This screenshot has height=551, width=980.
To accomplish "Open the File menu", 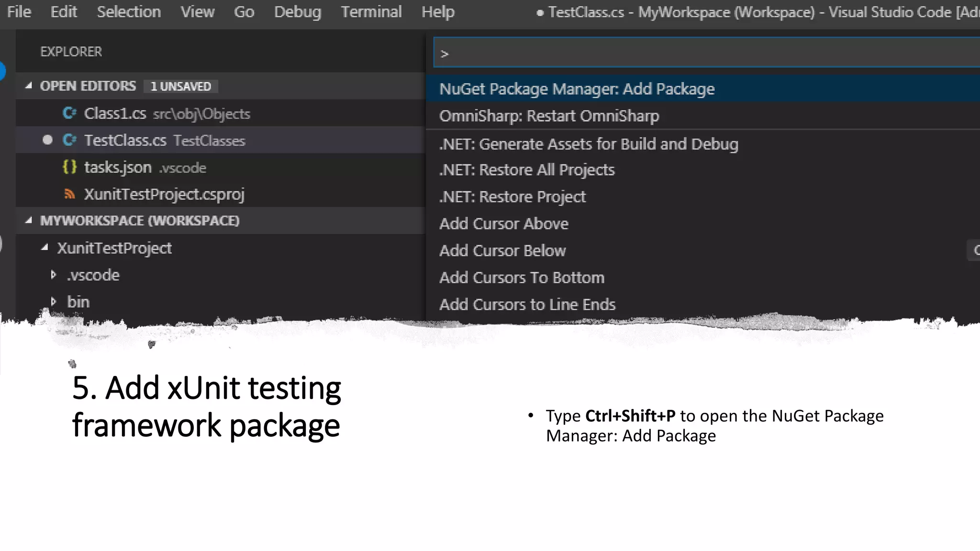I will [x=19, y=12].
